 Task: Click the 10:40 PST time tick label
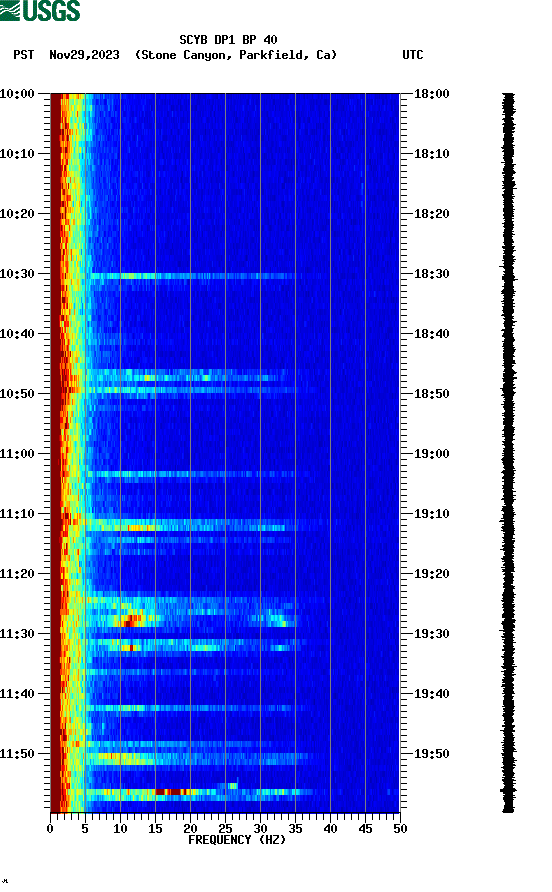(x=17, y=334)
